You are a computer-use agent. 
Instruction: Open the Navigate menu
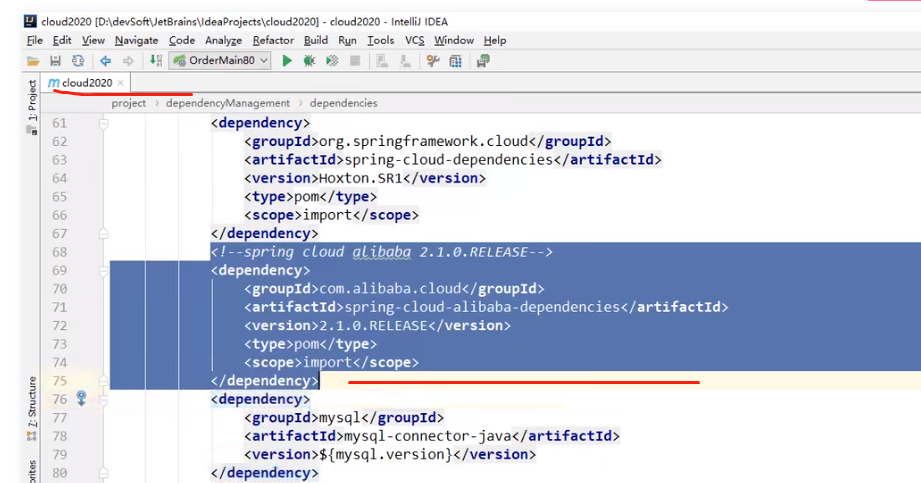pos(136,40)
